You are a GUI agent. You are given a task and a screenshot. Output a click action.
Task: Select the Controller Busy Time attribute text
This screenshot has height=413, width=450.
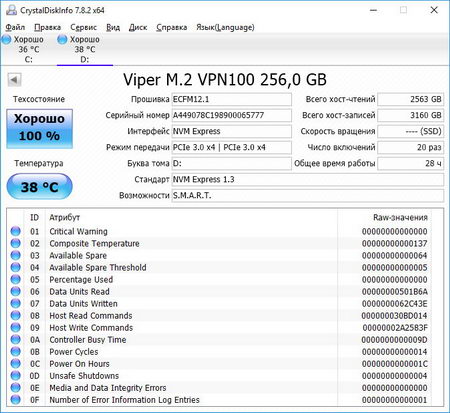88,339
